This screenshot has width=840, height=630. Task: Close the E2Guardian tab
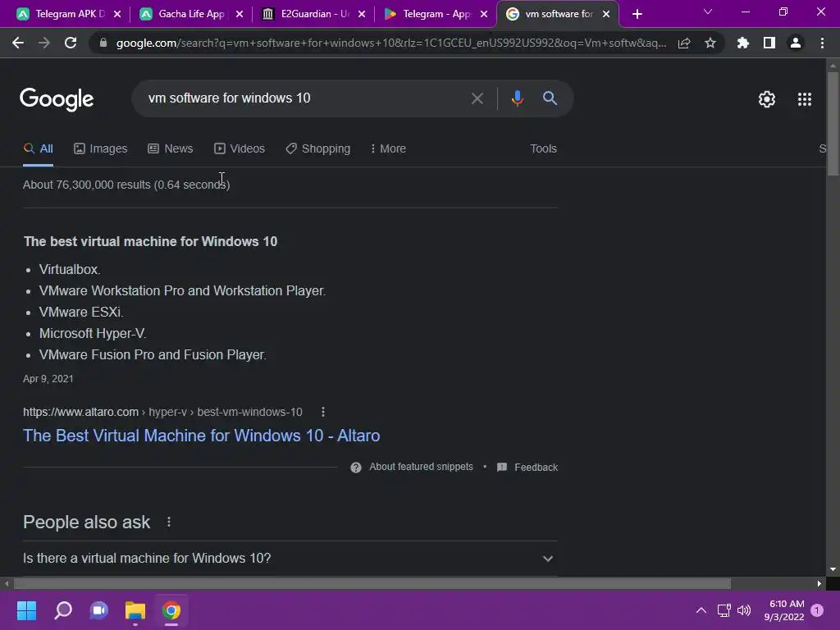362,14
